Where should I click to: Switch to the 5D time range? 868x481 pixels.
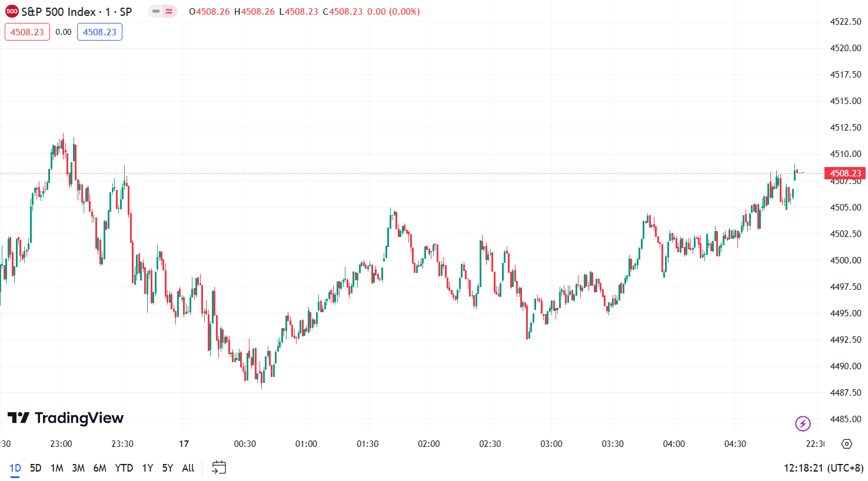point(35,468)
